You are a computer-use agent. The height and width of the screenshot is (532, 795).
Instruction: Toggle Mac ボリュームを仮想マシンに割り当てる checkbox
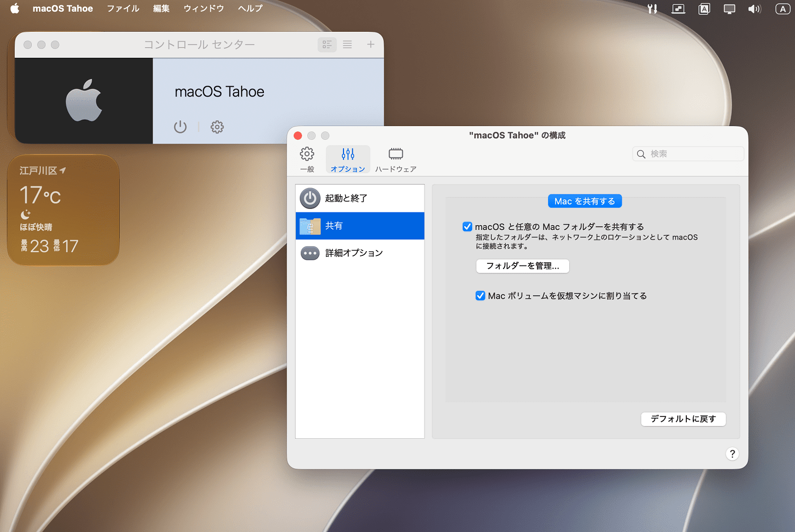(480, 296)
